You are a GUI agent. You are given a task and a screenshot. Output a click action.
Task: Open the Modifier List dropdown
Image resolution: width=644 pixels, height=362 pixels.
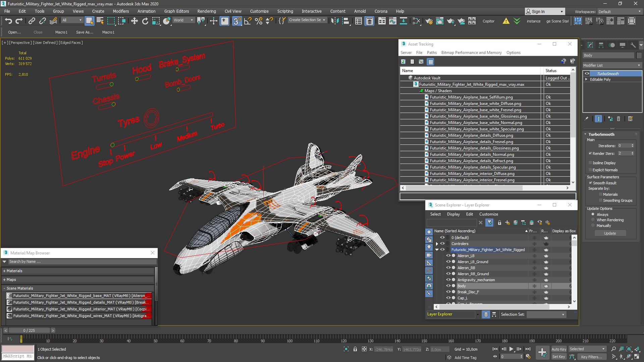click(x=612, y=65)
